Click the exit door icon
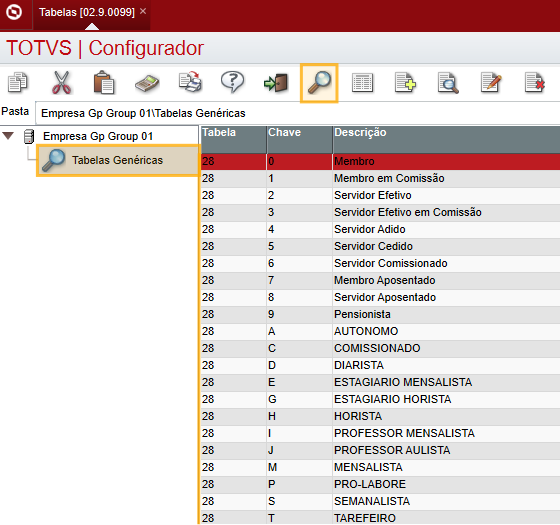Screen dimensions: 560x525 point(276,83)
